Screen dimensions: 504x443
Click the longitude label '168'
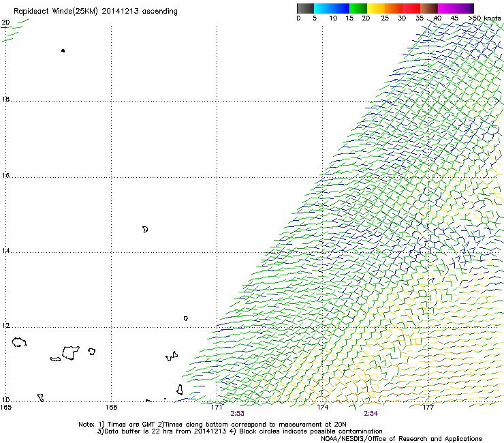[x=111, y=408]
